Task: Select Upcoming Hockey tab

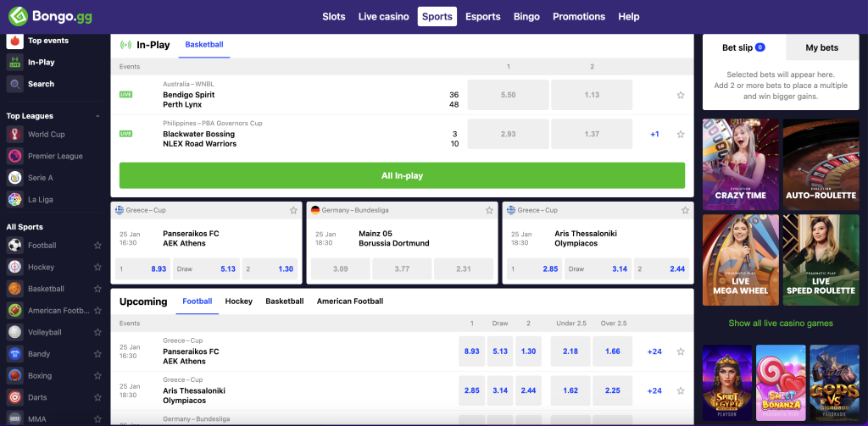Action: (238, 302)
